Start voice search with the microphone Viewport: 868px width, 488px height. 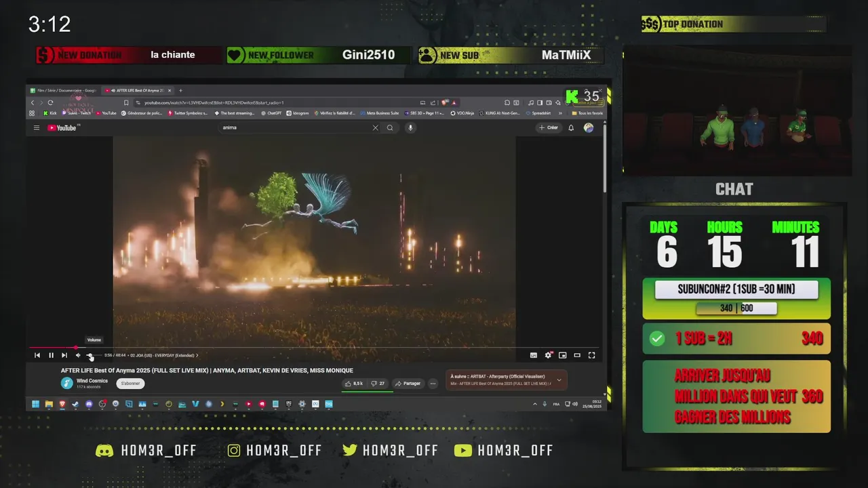[x=410, y=127]
